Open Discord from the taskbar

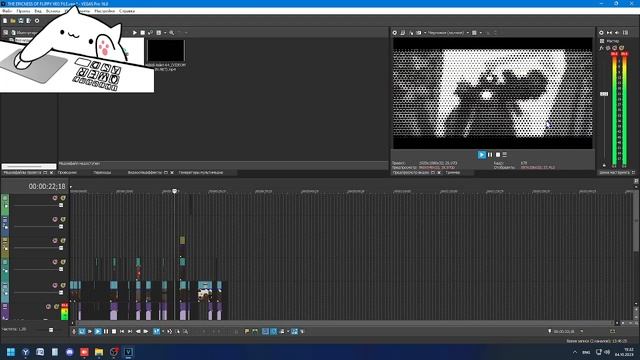(69, 352)
